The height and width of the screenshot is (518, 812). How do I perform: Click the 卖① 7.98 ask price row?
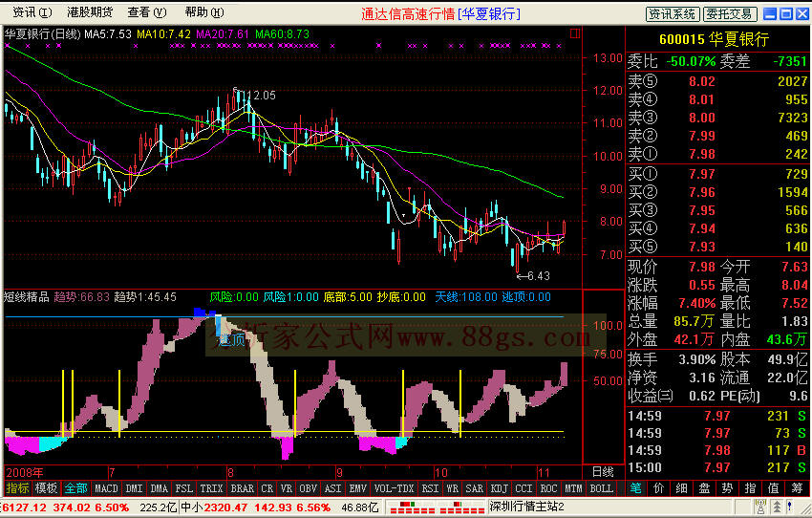[x=717, y=154]
